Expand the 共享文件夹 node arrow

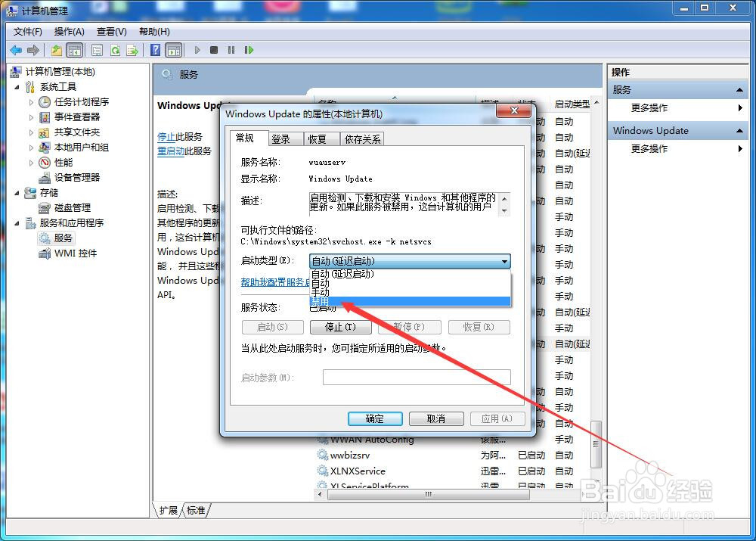click(x=31, y=132)
